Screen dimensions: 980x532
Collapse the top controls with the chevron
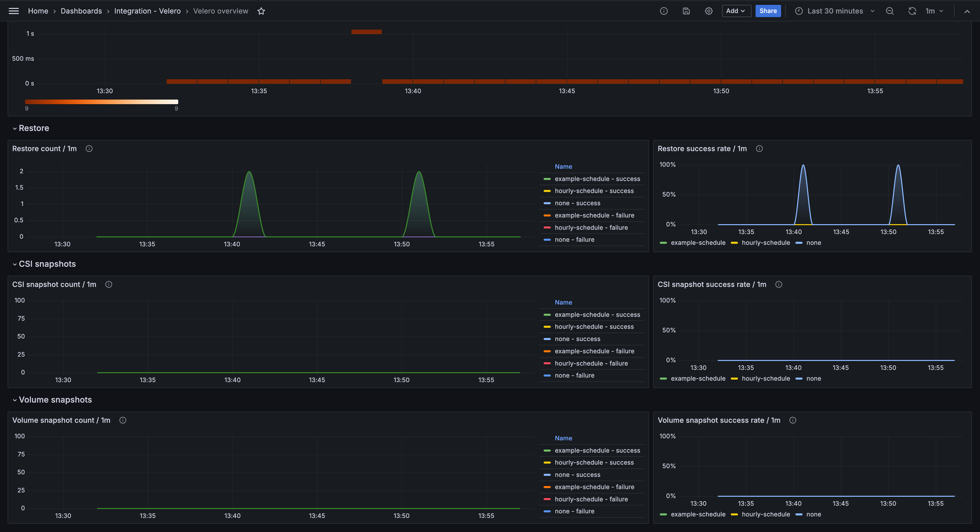pyautogui.click(x=967, y=11)
